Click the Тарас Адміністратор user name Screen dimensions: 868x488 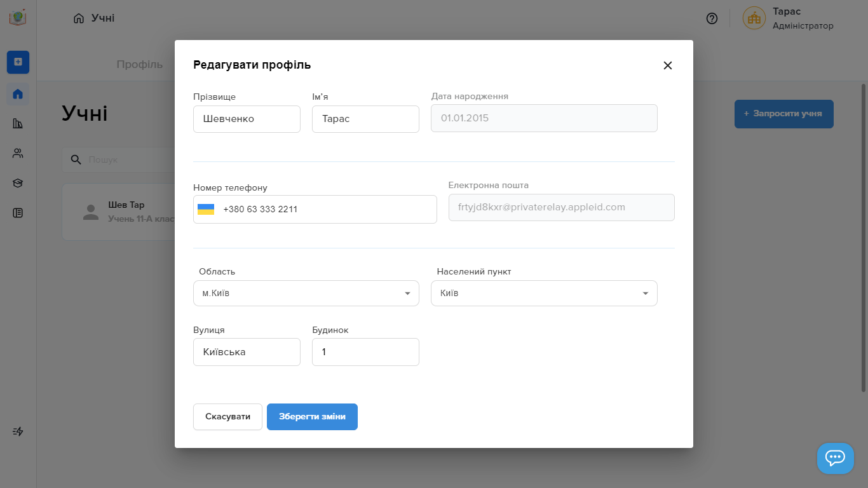coord(803,18)
